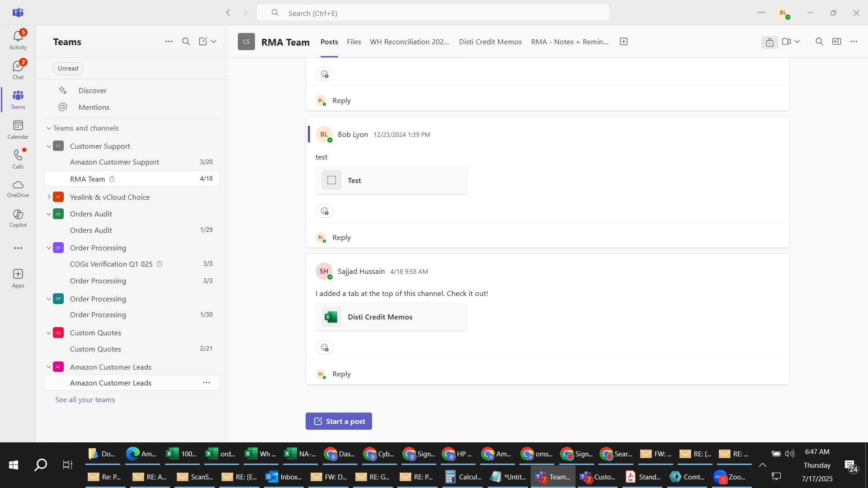Open the BL profile avatar menu
The height and width of the screenshot is (488, 868).
click(783, 13)
